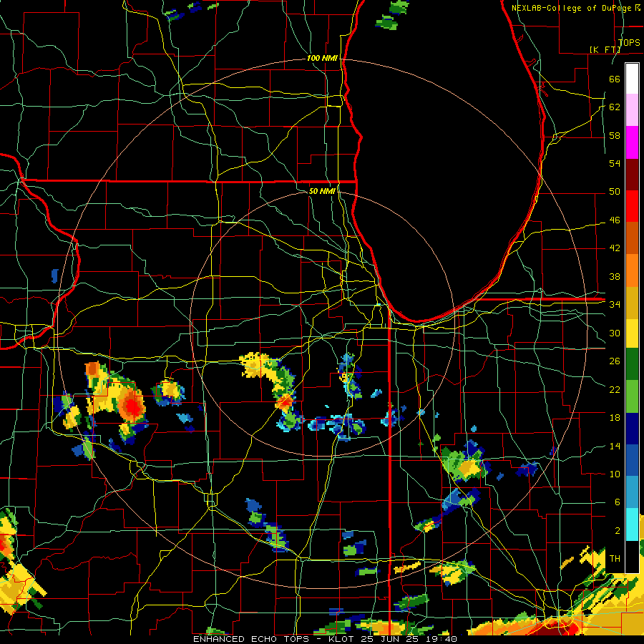The image size is (644, 644).
Task: Pick the dark green legend swatch
Action: (632, 364)
